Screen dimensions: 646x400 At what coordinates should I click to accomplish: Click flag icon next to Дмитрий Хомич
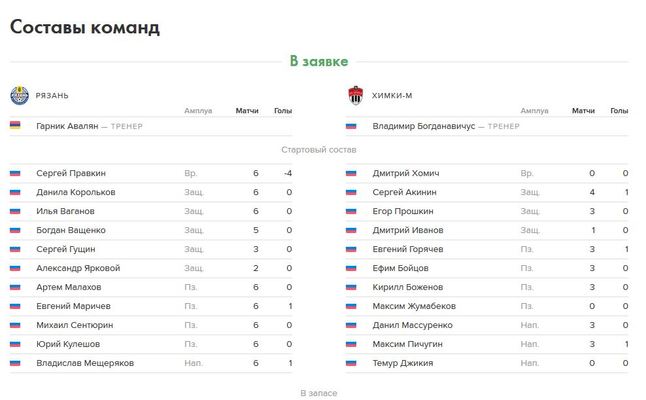click(x=351, y=173)
